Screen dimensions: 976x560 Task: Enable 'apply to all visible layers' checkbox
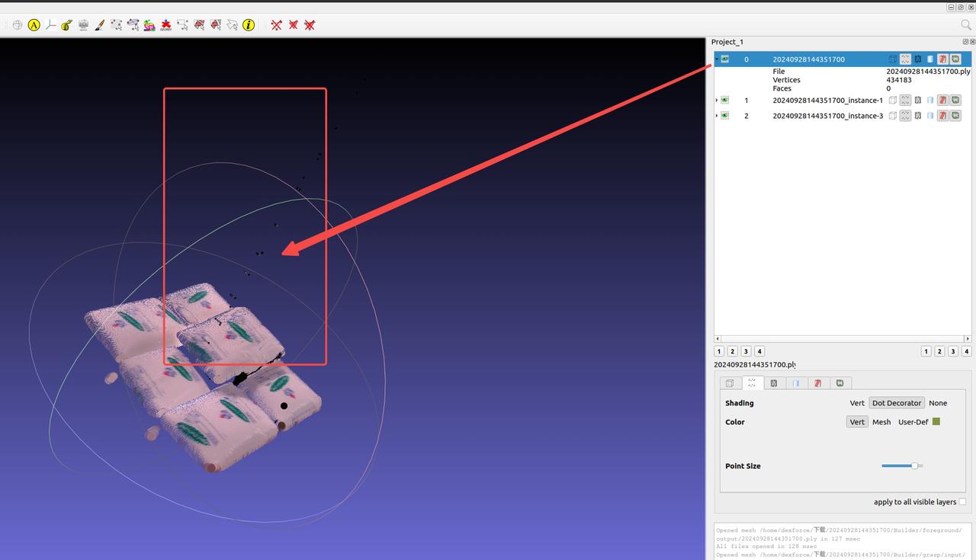(x=962, y=502)
